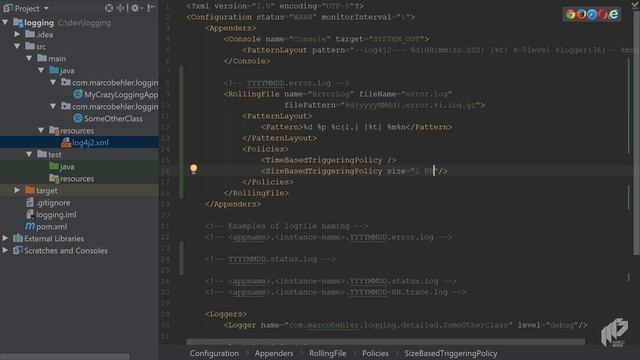640x360 pixels.
Task: Open preview in Internet Explorer icon
Action: coord(613,14)
